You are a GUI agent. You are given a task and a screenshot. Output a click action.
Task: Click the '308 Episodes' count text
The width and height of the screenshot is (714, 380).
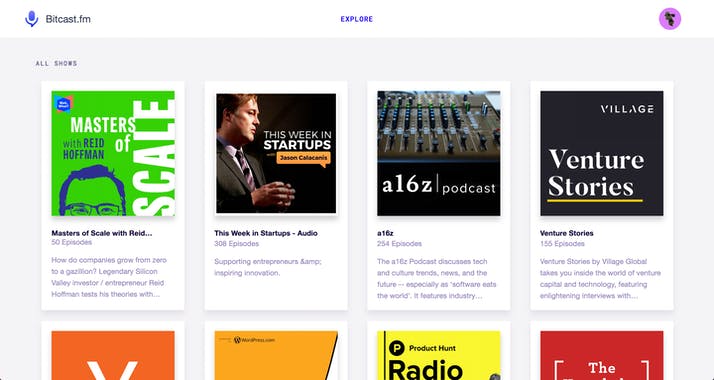coord(236,244)
